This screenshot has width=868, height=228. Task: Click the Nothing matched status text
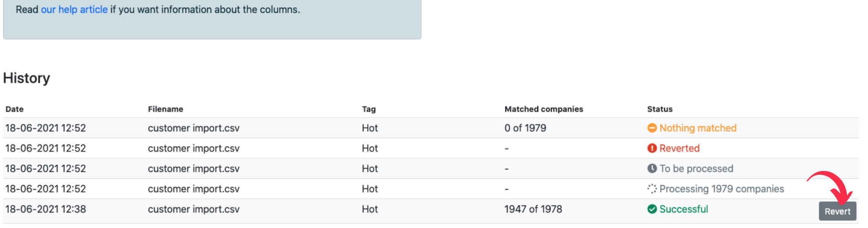(698, 128)
